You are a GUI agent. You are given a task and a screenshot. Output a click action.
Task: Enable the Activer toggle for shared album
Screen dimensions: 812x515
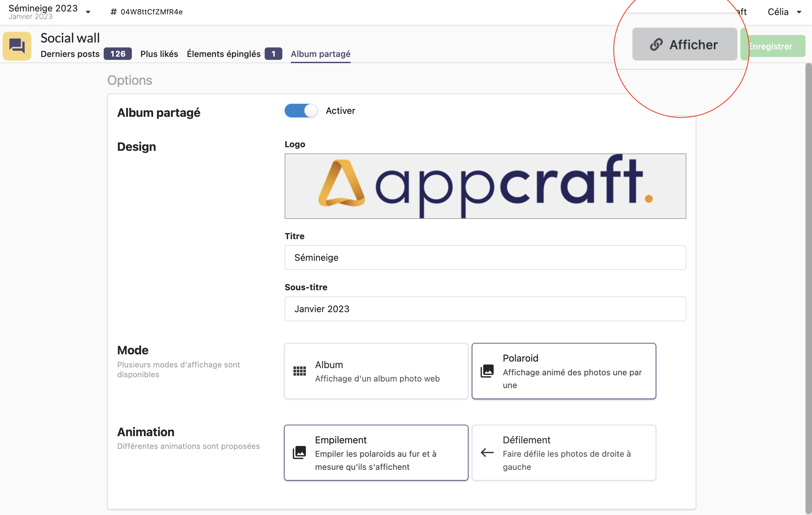coord(301,110)
